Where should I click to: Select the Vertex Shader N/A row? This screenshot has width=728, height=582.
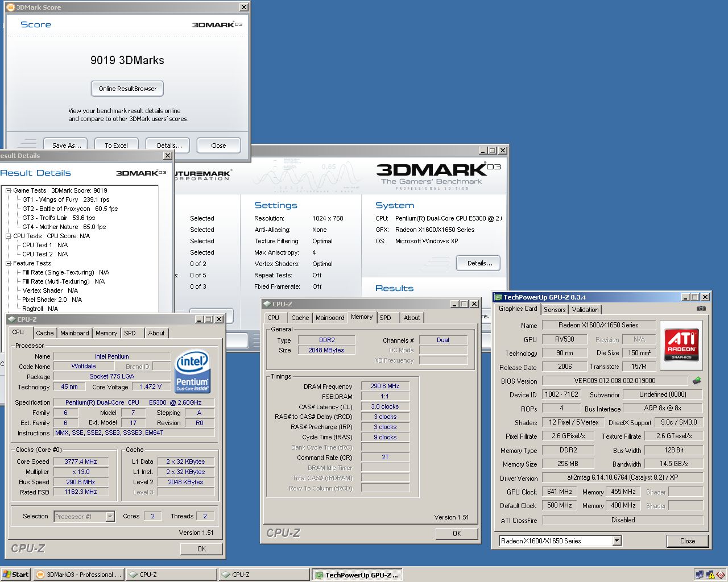coord(50,290)
